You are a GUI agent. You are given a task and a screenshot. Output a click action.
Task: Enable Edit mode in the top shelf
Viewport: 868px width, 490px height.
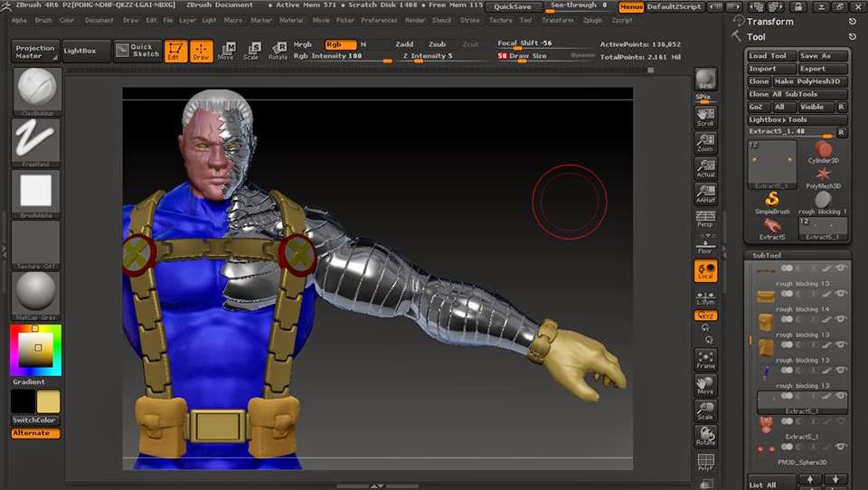coord(175,51)
